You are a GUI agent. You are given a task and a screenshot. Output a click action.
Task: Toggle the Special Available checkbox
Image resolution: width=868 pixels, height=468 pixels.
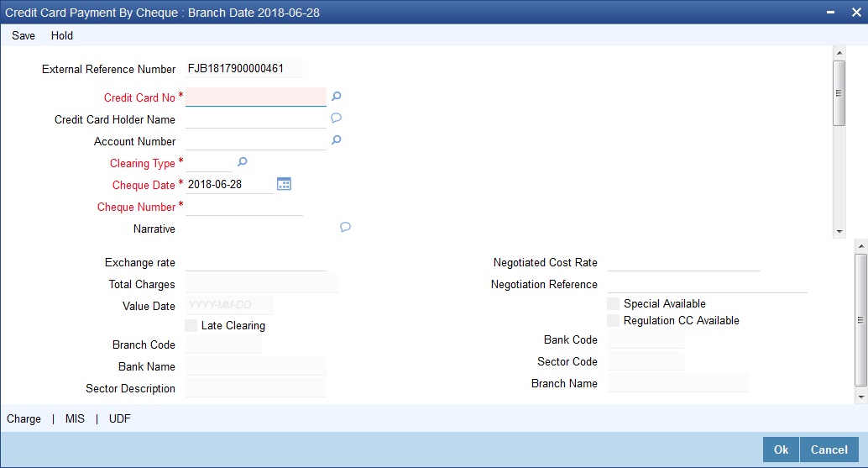tap(614, 303)
